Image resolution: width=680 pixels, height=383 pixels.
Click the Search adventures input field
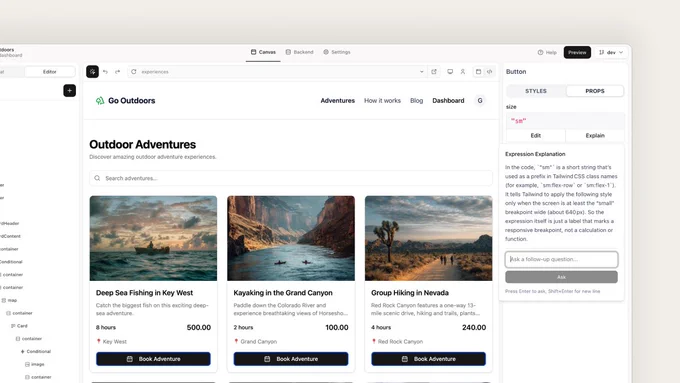291,178
